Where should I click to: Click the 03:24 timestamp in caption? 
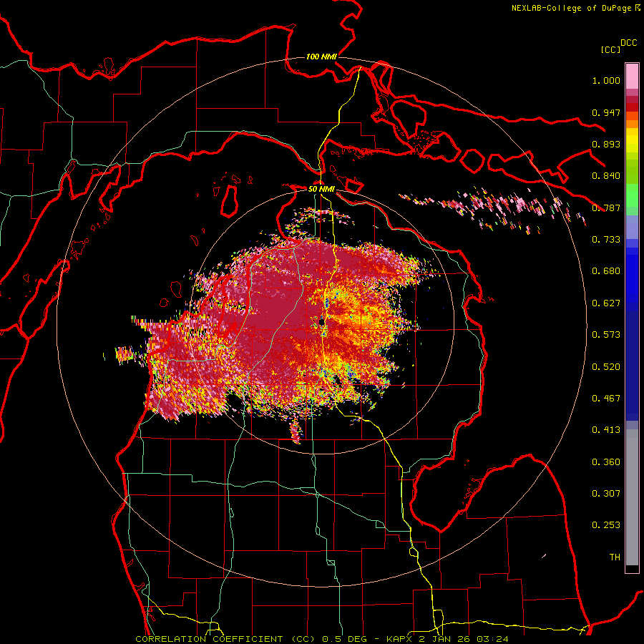point(492,639)
